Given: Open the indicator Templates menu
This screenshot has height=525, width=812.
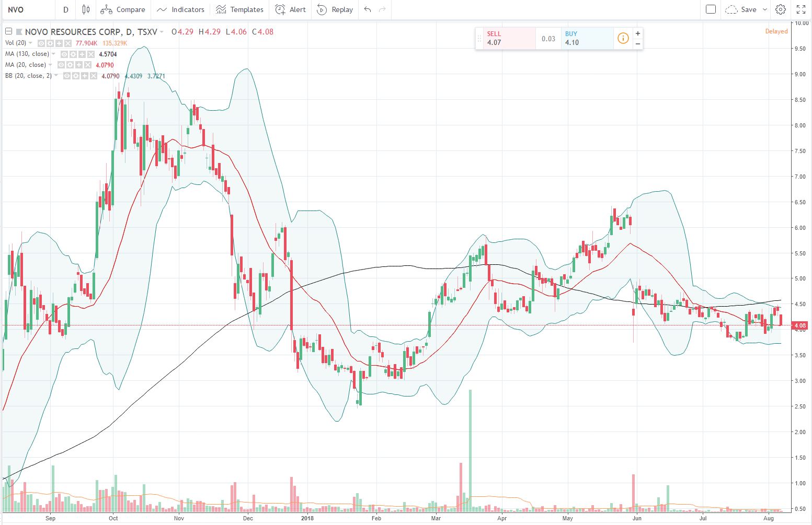Looking at the screenshot, I should point(240,9).
